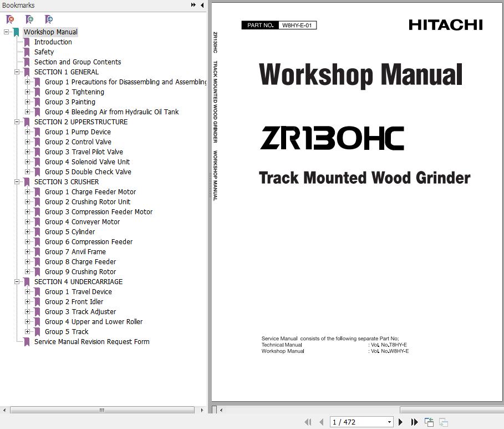Open Group 5 Track bookmark
The width and height of the screenshot is (504, 429).
(x=67, y=331)
